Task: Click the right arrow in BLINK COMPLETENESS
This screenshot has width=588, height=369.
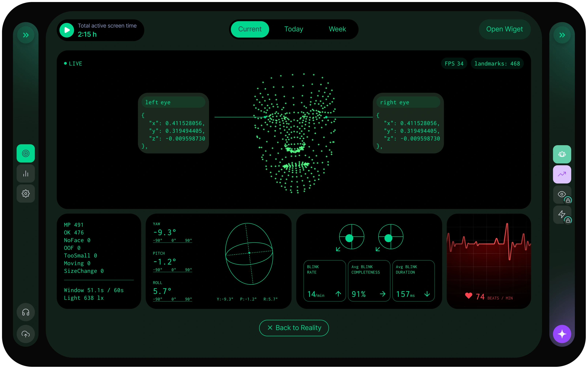Action: pyautogui.click(x=382, y=294)
